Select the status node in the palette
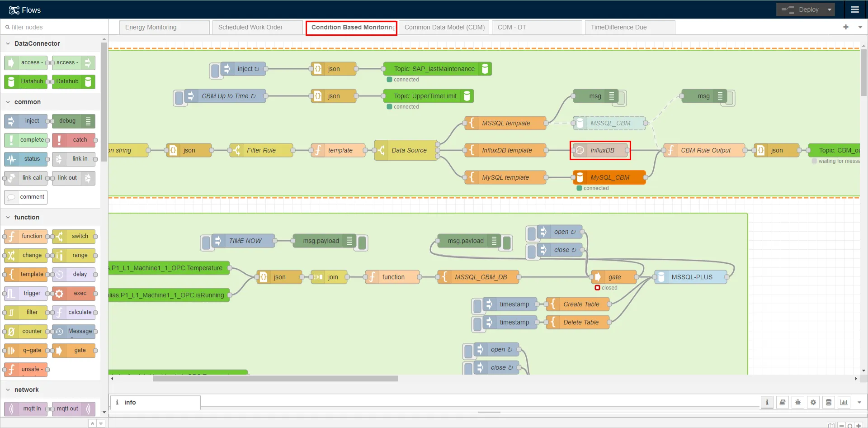Image resolution: width=868 pixels, height=428 pixels. pyautogui.click(x=26, y=159)
